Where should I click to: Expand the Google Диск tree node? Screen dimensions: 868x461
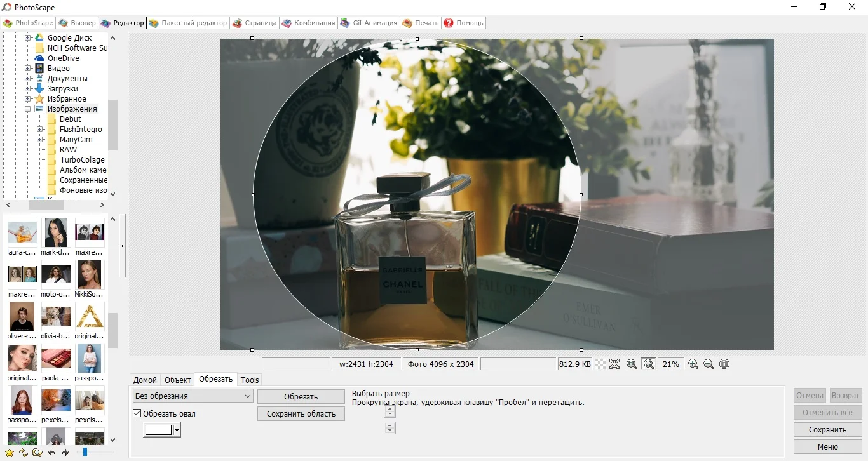point(27,38)
